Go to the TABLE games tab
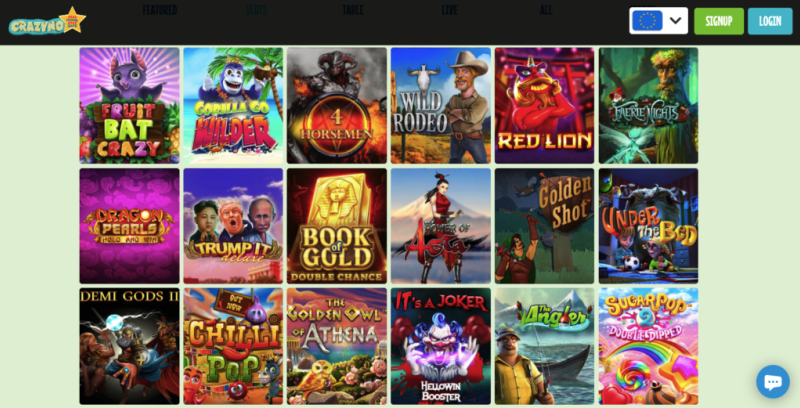This screenshot has height=408, width=800. pyautogui.click(x=353, y=10)
